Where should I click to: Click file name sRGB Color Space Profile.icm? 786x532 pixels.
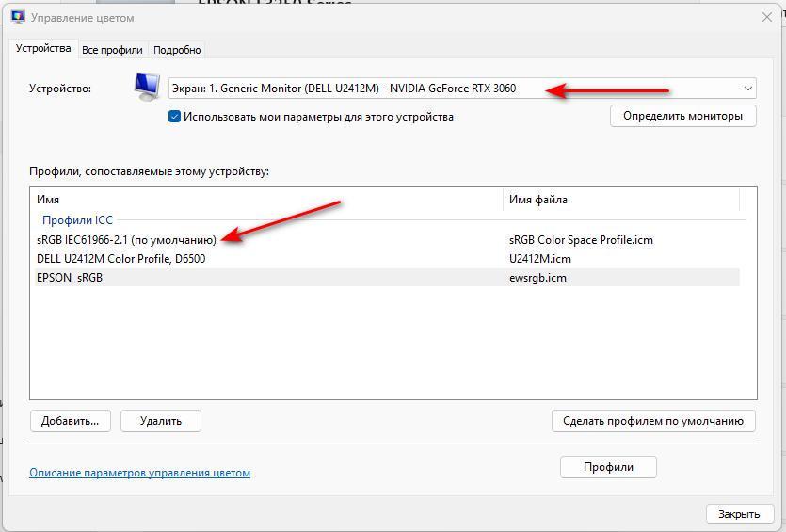coord(581,240)
